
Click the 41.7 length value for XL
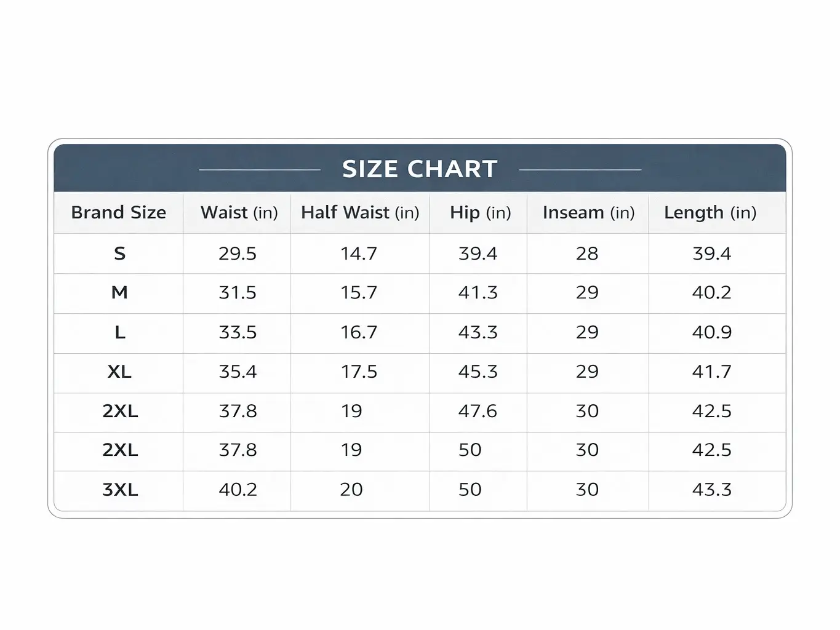click(x=712, y=372)
